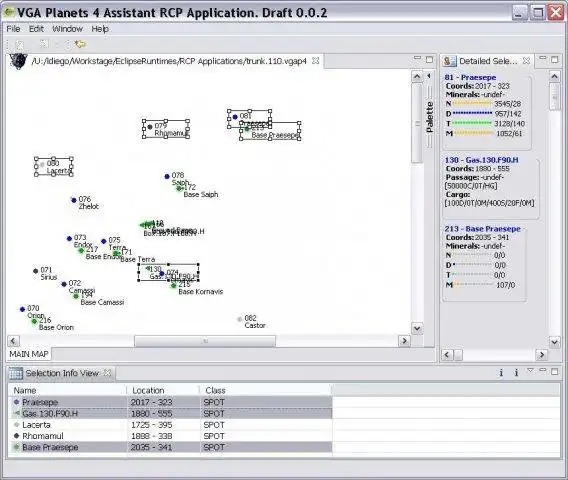Minimize the Selection Info View pane
Viewport: 568px width, 480px height.
pyautogui.click(x=543, y=370)
